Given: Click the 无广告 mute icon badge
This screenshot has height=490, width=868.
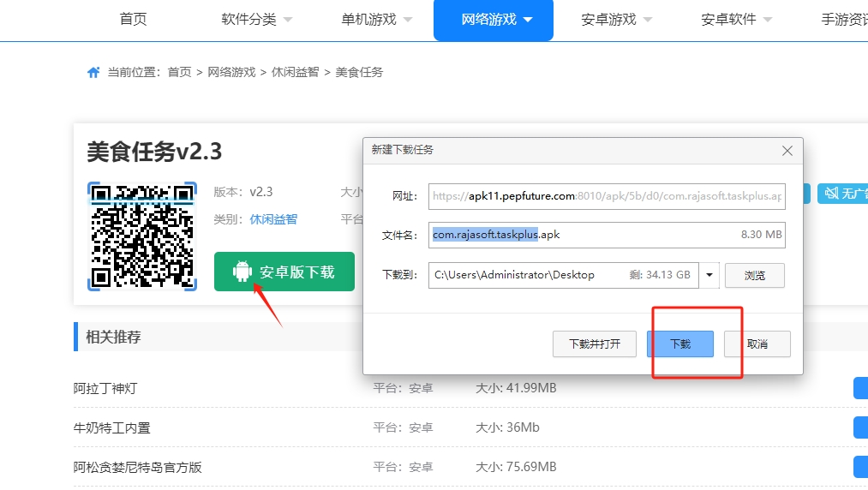Looking at the screenshot, I should tap(828, 194).
